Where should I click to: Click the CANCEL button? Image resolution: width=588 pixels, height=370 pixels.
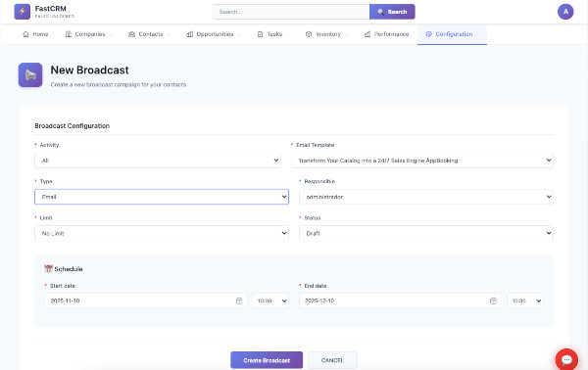pos(332,360)
